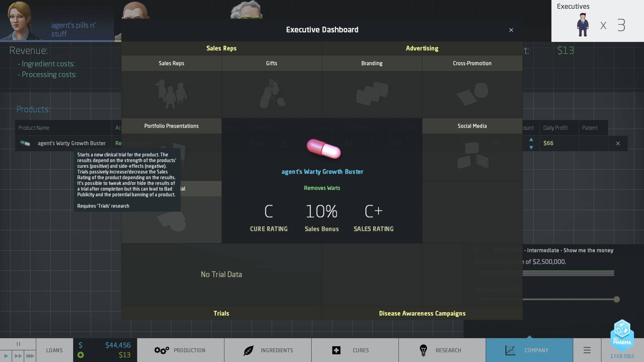Image resolution: width=644 pixels, height=362 pixels.
Task: Choose the Cross-Promotion shapes icon
Action: coord(472,94)
